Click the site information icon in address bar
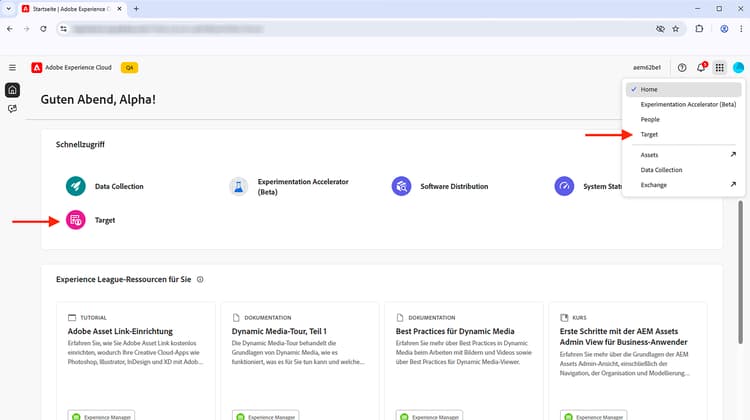 pos(64,29)
